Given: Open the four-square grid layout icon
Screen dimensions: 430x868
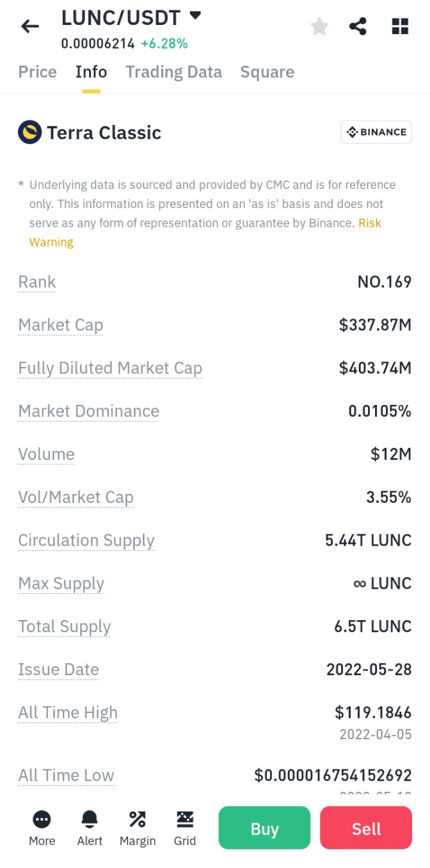Looking at the screenshot, I should [400, 26].
